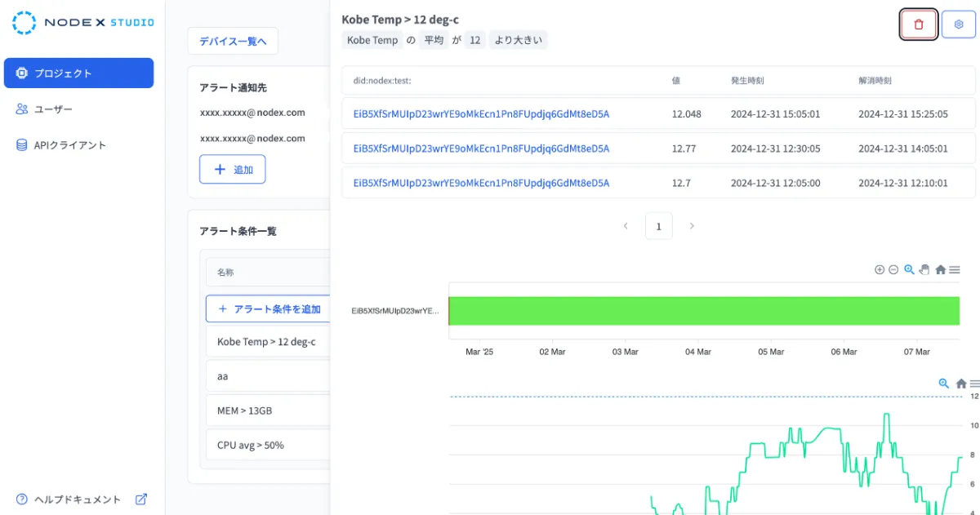980x515 pixels.
Task: Select the magnifier selection zoom tool on timeline chart
Action: coord(909,269)
